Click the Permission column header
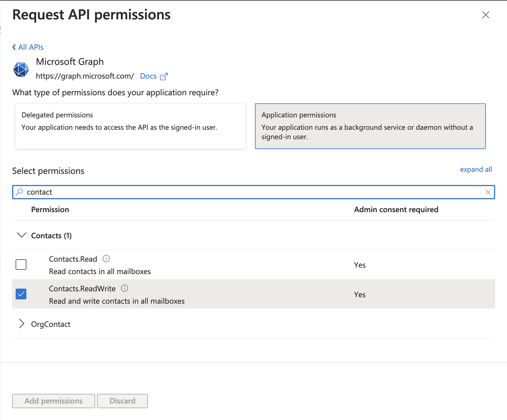 50,210
